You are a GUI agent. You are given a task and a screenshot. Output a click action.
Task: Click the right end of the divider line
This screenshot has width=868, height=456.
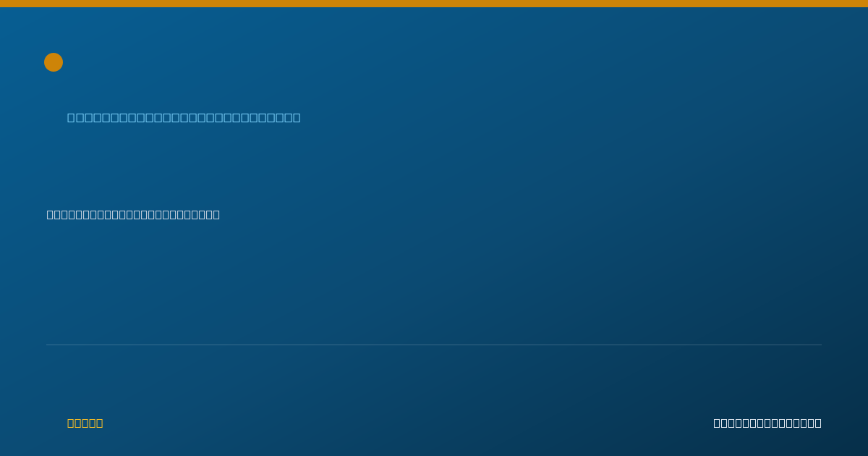pyautogui.click(x=820, y=345)
